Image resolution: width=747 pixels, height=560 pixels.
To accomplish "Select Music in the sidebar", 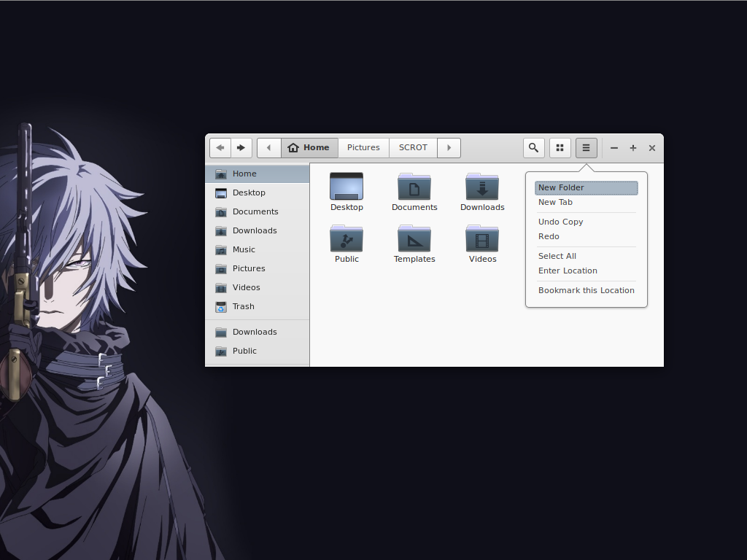I will [258, 249].
